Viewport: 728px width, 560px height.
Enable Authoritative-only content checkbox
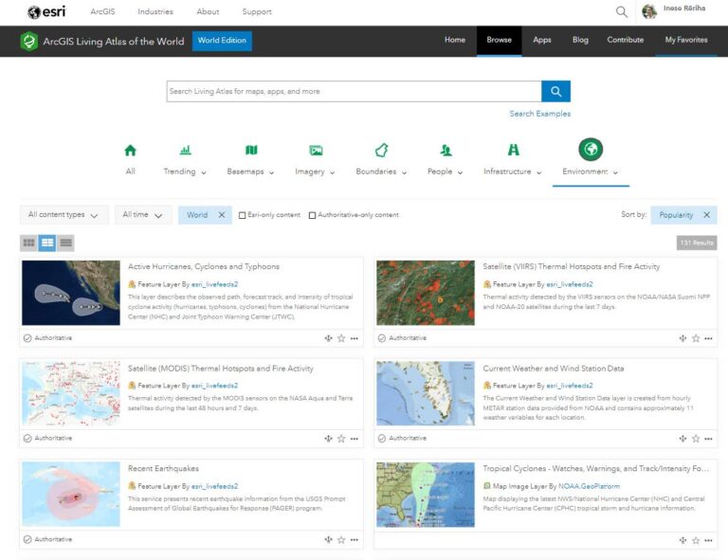[x=313, y=215]
